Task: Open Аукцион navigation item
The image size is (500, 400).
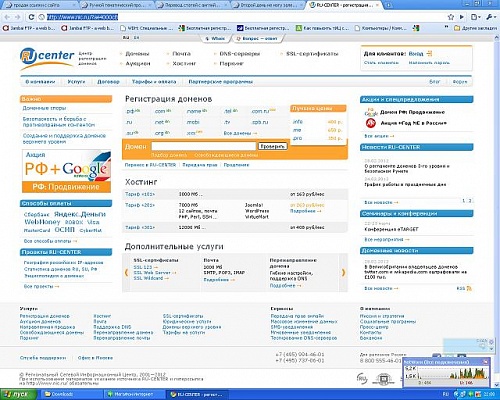Action: [138, 63]
